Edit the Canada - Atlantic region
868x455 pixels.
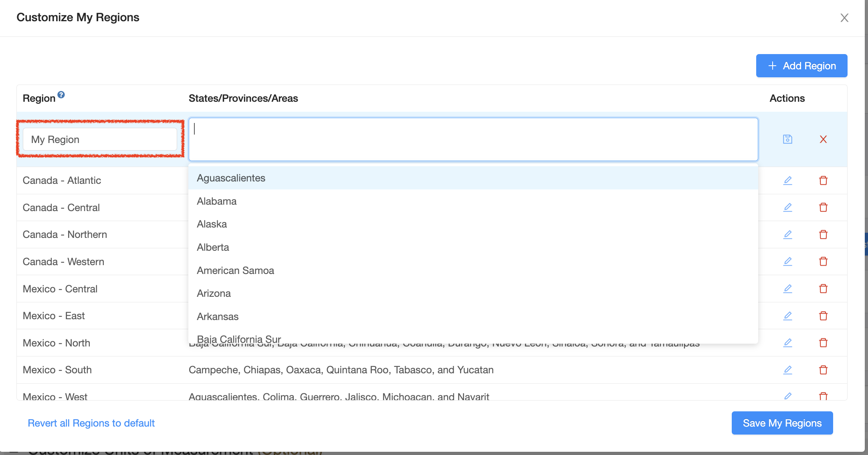point(787,181)
